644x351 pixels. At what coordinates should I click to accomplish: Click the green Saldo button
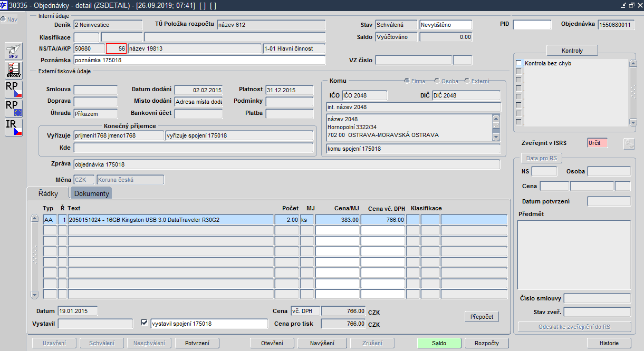(x=439, y=343)
